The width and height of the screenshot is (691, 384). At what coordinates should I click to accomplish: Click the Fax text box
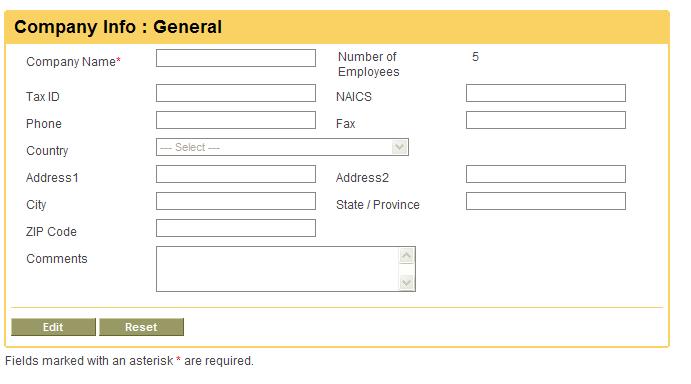pos(546,120)
